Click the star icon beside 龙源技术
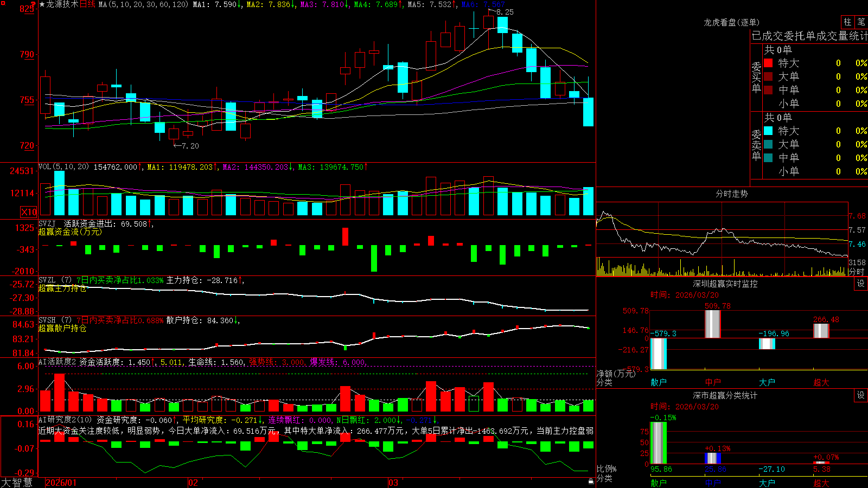This screenshot has height=488, width=868. click(x=42, y=4)
